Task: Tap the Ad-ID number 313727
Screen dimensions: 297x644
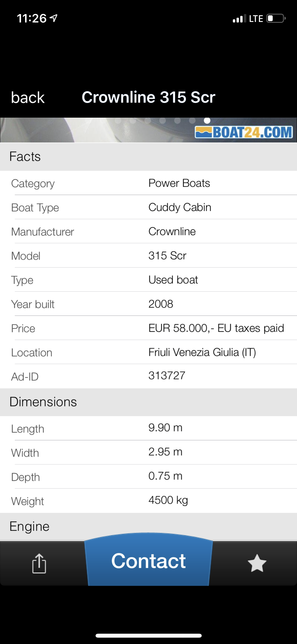Action: pyautogui.click(x=167, y=376)
